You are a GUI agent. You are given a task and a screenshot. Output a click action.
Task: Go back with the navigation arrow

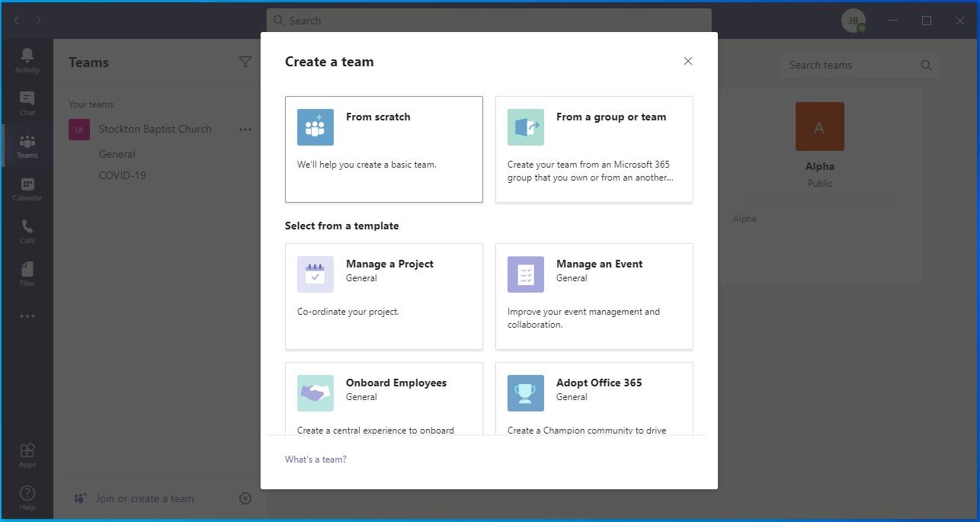click(17, 21)
